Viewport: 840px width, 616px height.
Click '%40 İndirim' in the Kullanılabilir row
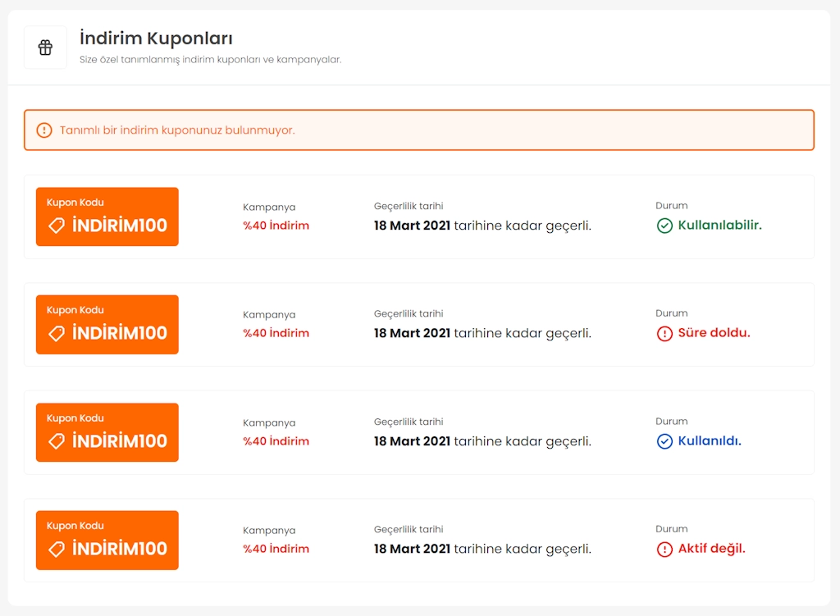276,226
